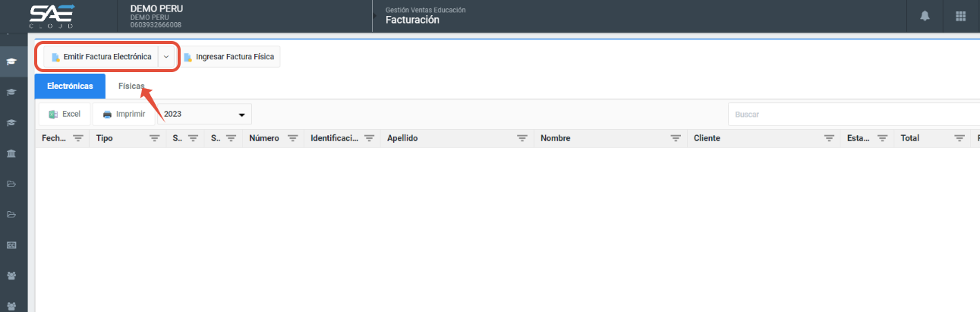
Task: Open the filter icon for Número column
Action: pyautogui.click(x=292, y=138)
